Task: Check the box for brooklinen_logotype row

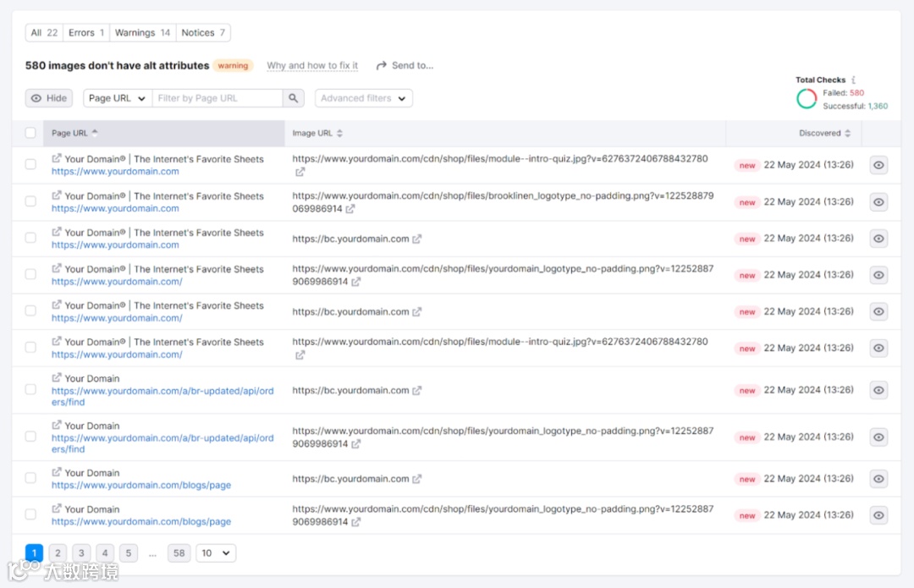Action: (30, 201)
